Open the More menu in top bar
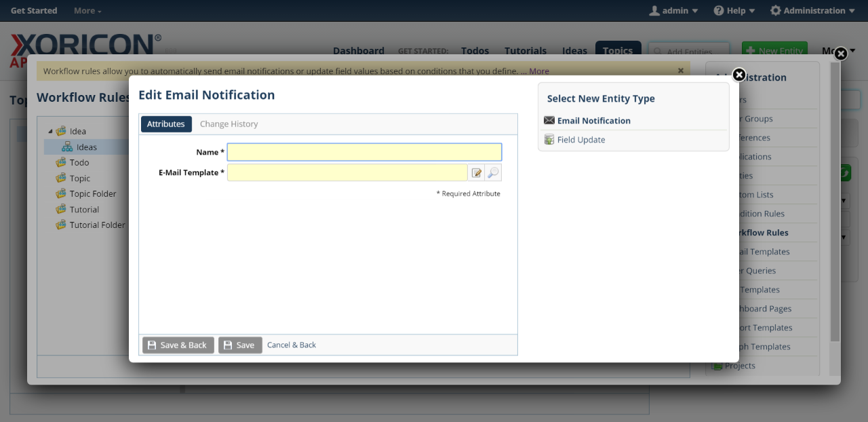 tap(87, 11)
